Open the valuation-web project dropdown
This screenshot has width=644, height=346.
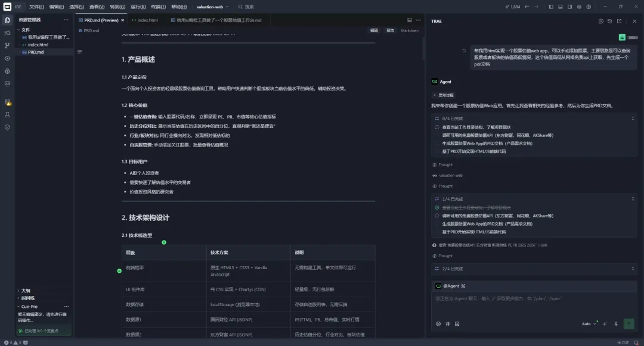click(212, 7)
